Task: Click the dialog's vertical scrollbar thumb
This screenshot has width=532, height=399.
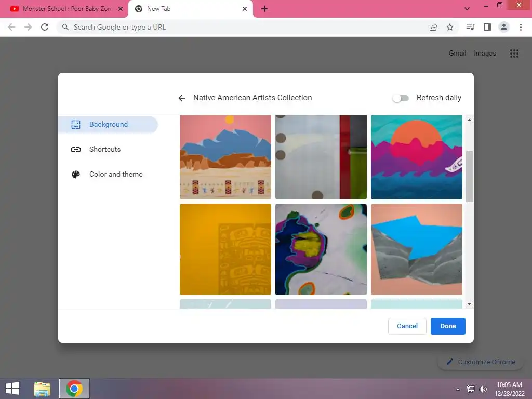Action: (x=469, y=177)
